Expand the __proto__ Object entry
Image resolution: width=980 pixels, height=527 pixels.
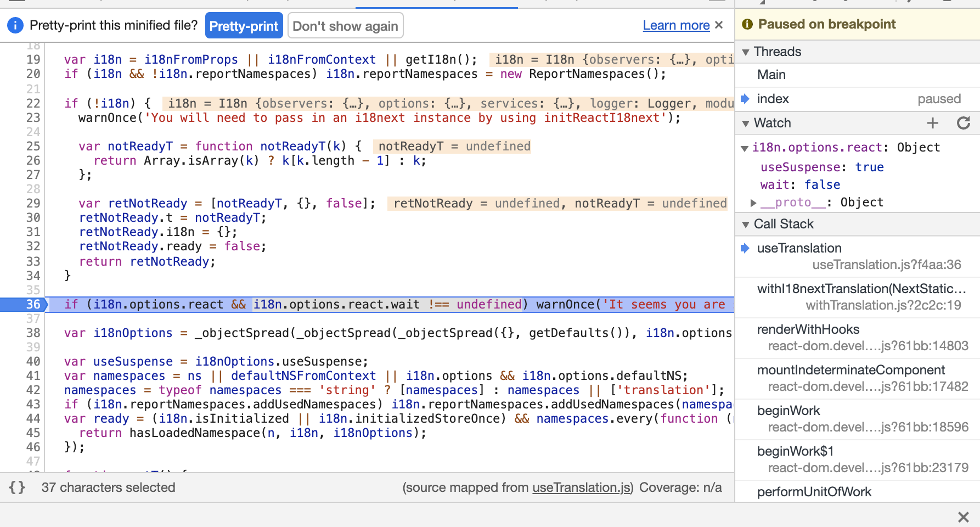point(754,203)
